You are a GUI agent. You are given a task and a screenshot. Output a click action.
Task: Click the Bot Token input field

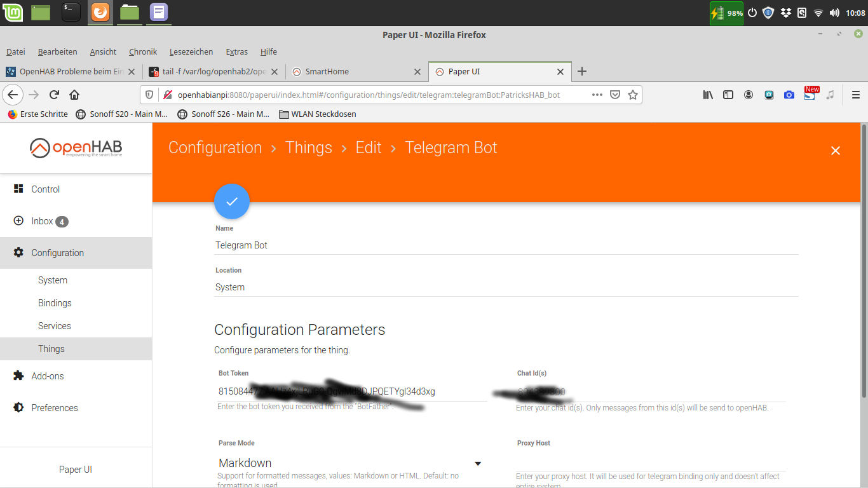point(353,391)
